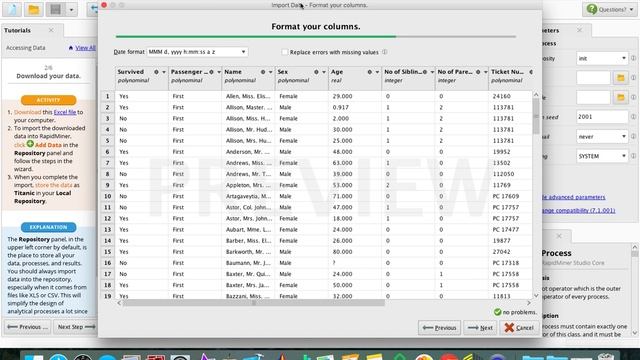Click the info icon beside Replace errors
Screen dimensions: 640x360
pyautogui.click(x=384, y=52)
